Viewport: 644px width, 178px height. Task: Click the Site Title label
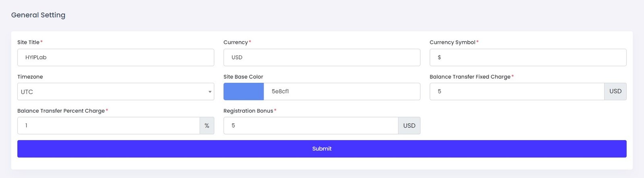[28, 42]
